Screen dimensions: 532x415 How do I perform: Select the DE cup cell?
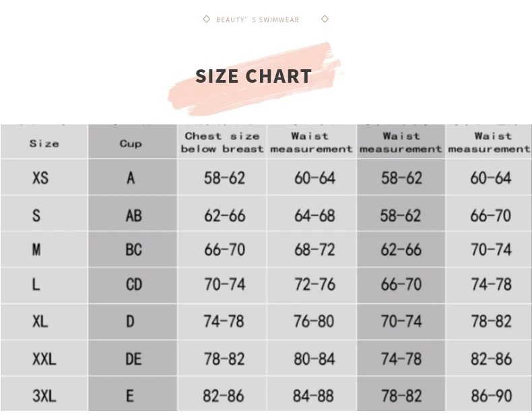click(133, 359)
